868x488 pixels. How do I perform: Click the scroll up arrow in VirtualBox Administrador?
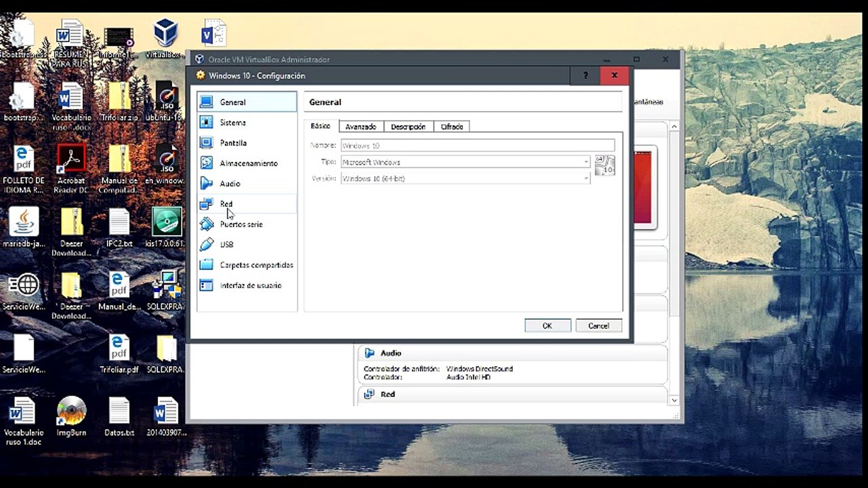click(x=674, y=127)
